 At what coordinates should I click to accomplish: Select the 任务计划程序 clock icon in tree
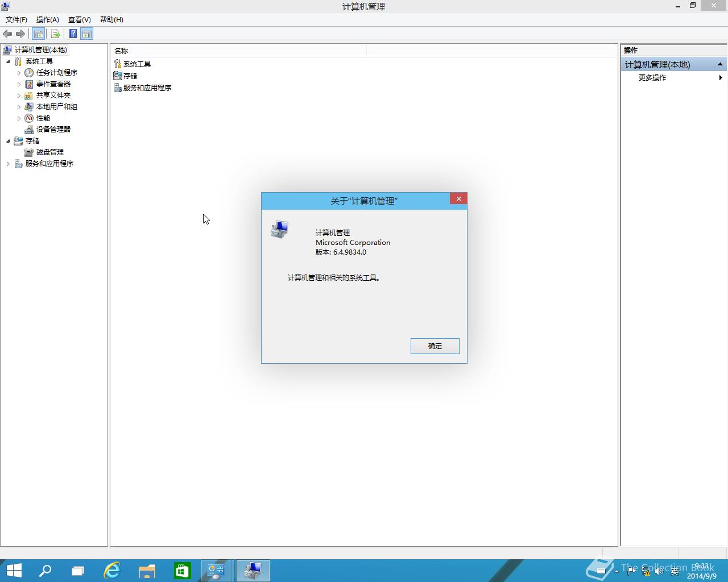tap(29, 73)
